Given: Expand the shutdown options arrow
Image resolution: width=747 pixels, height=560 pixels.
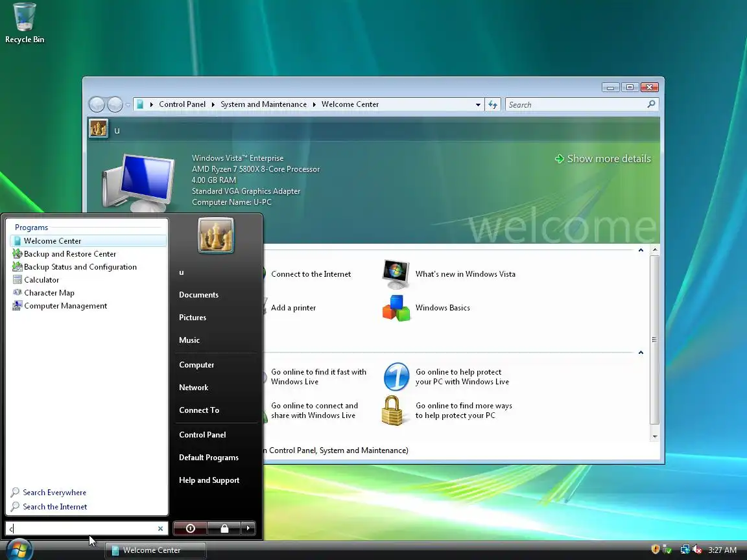Looking at the screenshot, I should pyautogui.click(x=248, y=528).
